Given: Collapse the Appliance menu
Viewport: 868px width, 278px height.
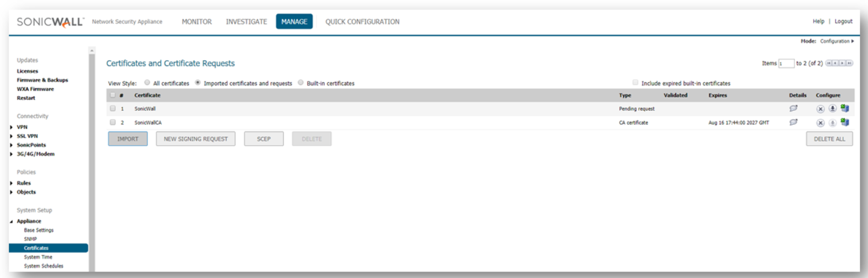Looking at the screenshot, I should coord(12,222).
